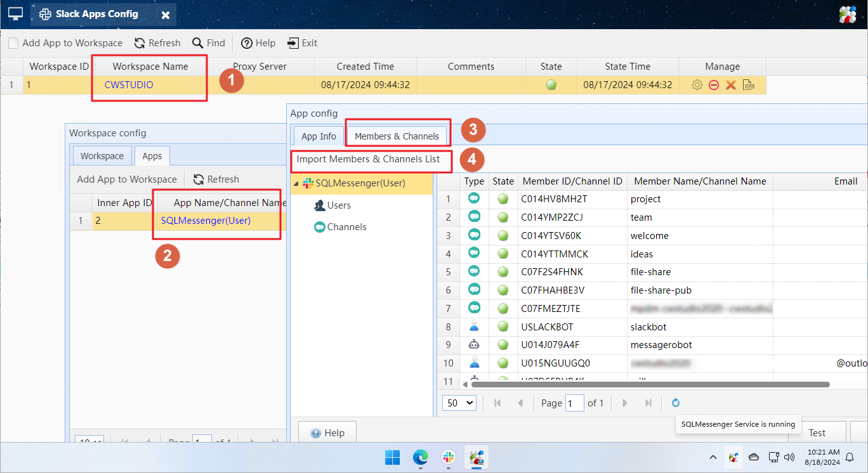Click the user type icon in the slackbot row
The image size is (868, 473).
pyautogui.click(x=474, y=327)
